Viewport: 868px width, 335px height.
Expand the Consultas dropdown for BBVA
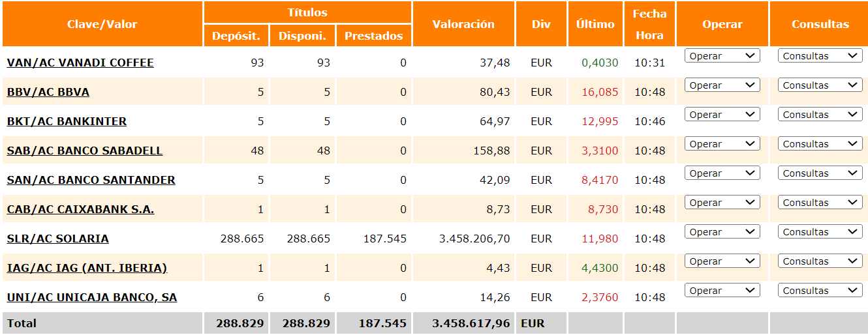(x=820, y=85)
